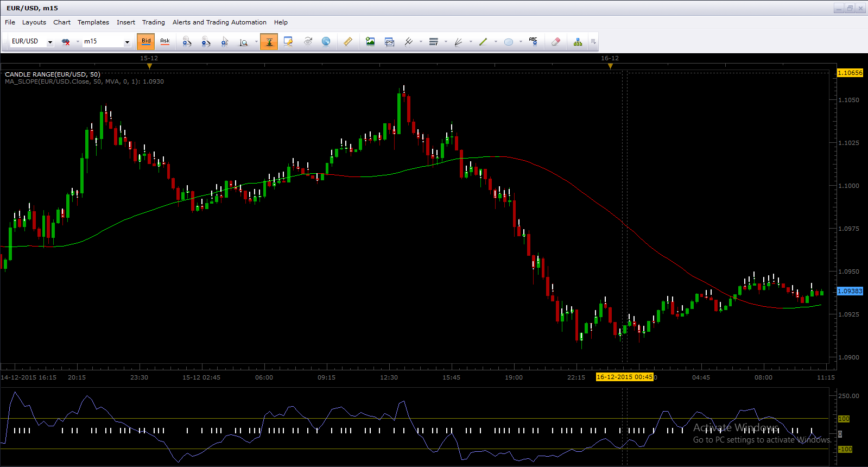Restore down the chart window
Image resolution: width=868 pixels, height=467 pixels.
click(850, 8)
